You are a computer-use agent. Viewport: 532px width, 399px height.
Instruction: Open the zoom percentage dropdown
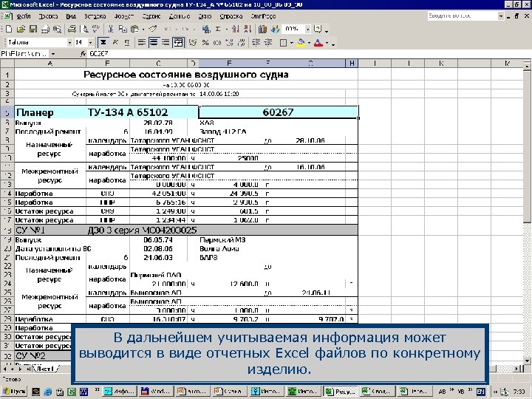coord(307,30)
